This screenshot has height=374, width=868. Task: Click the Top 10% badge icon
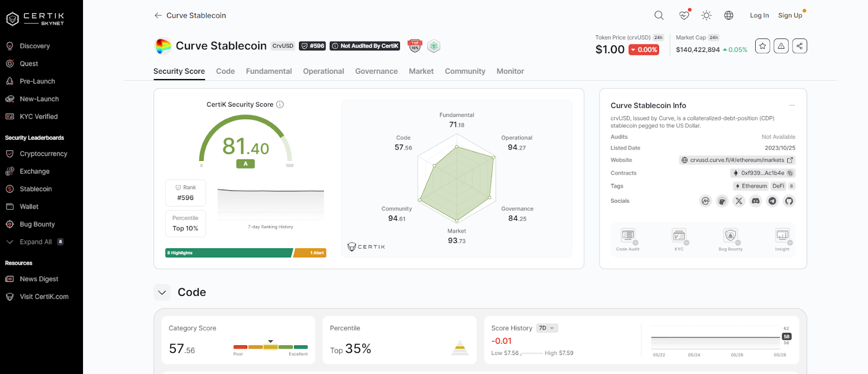(415, 46)
